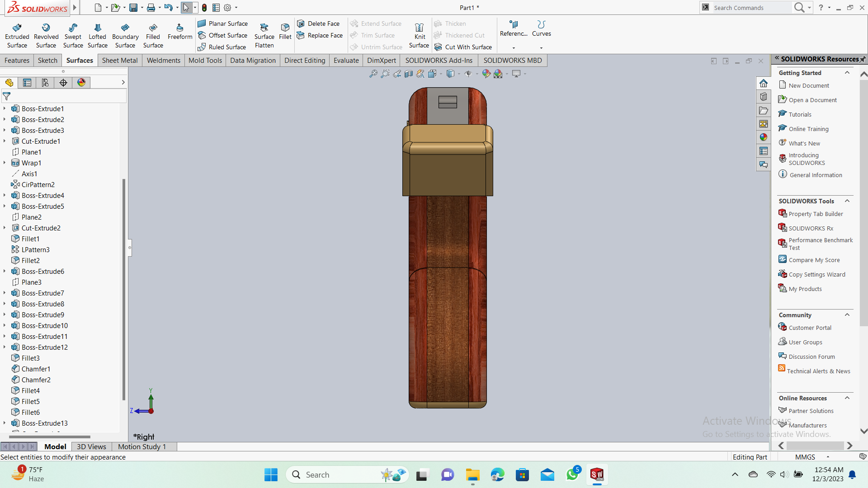Click the ConfigurationManager tab icon
This screenshot has height=488, width=868.
45,82
